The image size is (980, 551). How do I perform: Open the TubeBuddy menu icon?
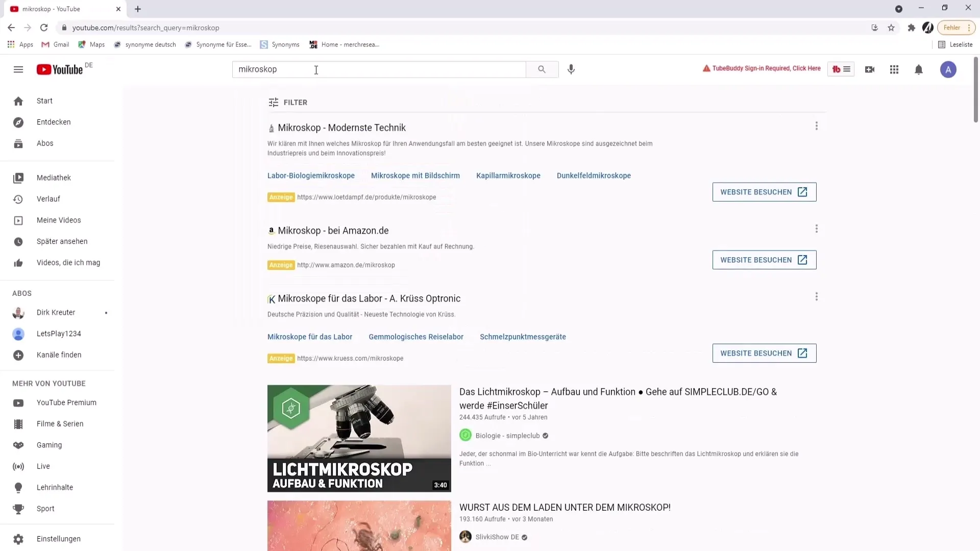(x=841, y=69)
